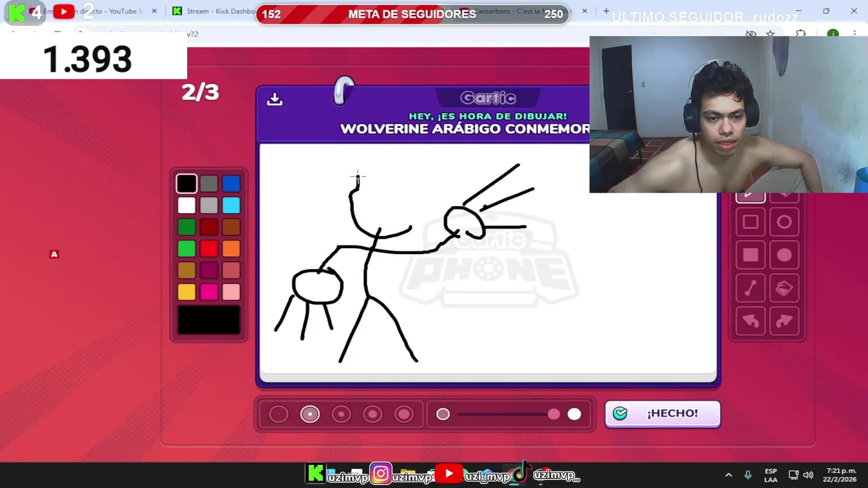Viewport: 868px width, 488px height.
Task: Open microphone tray icon
Action: [748, 475]
